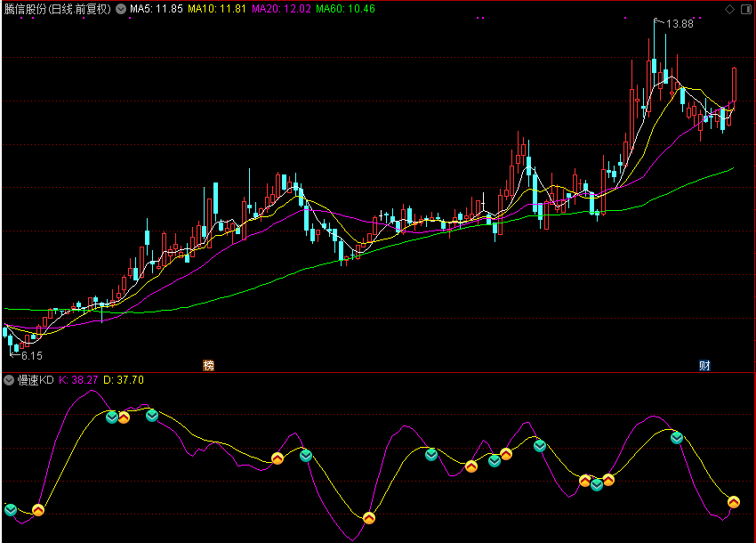Click the orange 榜 marker icon
Image resolution: width=756 pixels, height=543 pixels.
[209, 365]
